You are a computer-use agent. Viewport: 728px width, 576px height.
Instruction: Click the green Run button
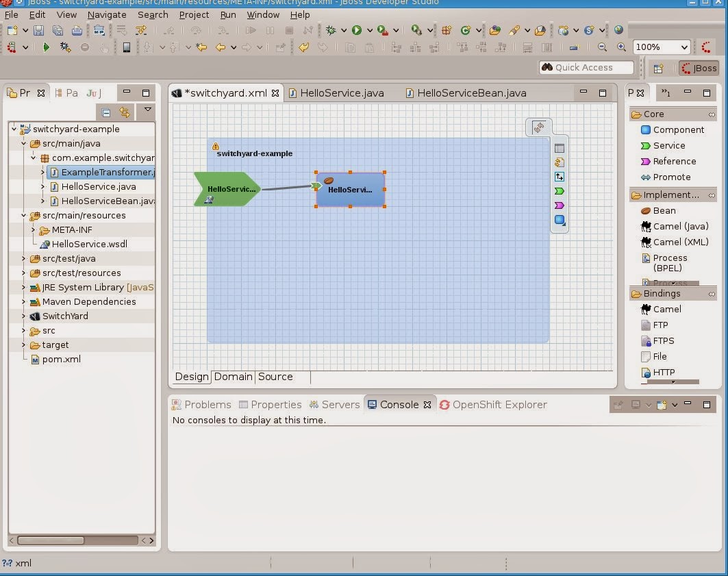point(357,30)
